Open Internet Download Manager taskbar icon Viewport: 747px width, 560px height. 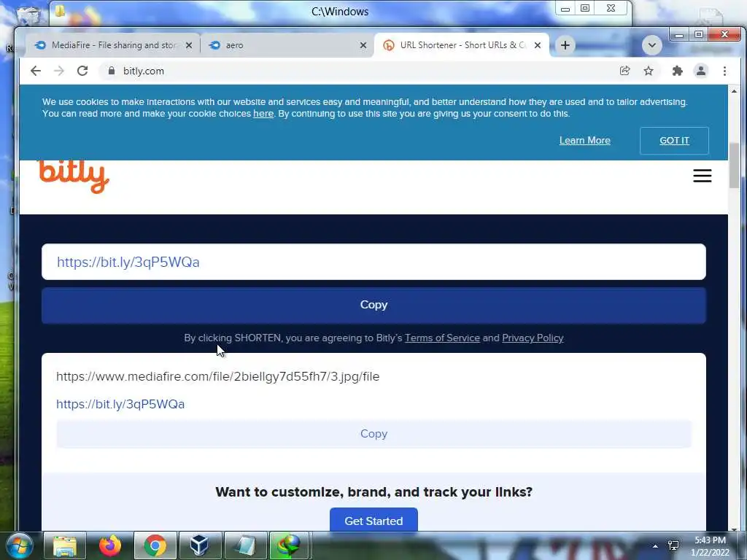289,545
